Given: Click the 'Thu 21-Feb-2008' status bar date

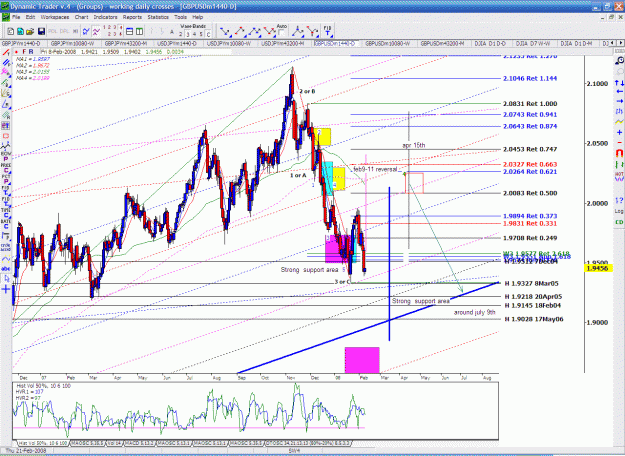Looking at the screenshot, I should (x=26, y=451).
